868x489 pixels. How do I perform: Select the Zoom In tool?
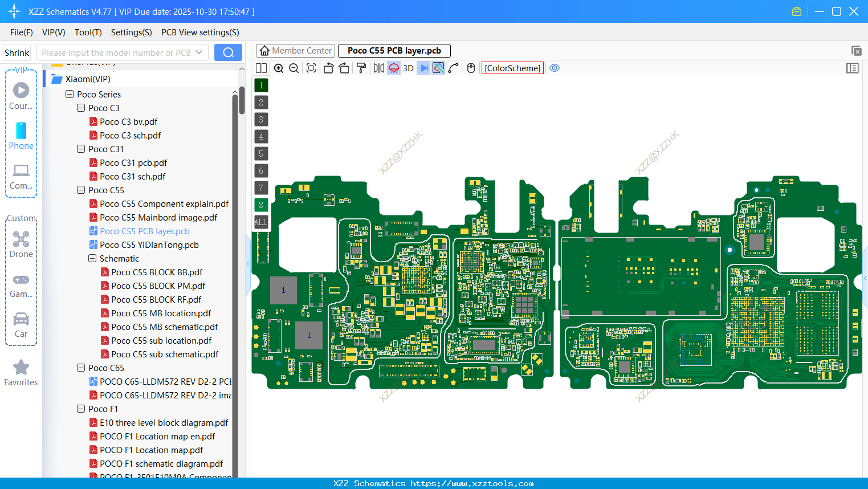pyautogui.click(x=279, y=68)
